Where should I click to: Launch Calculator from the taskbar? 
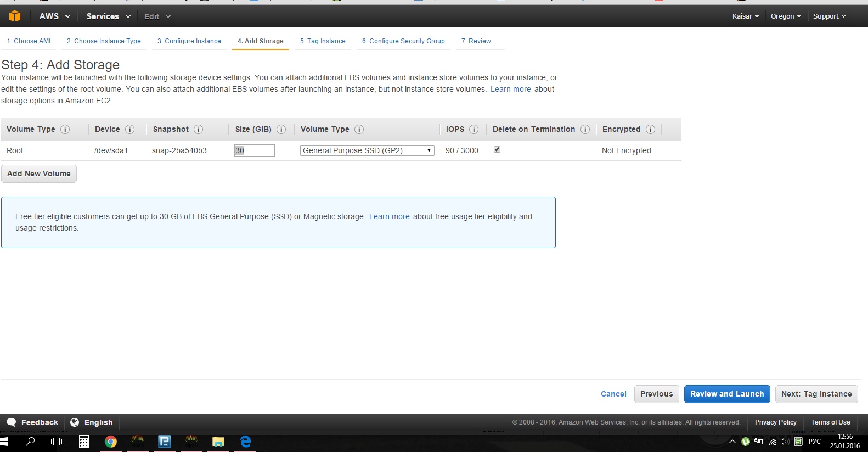click(x=84, y=442)
